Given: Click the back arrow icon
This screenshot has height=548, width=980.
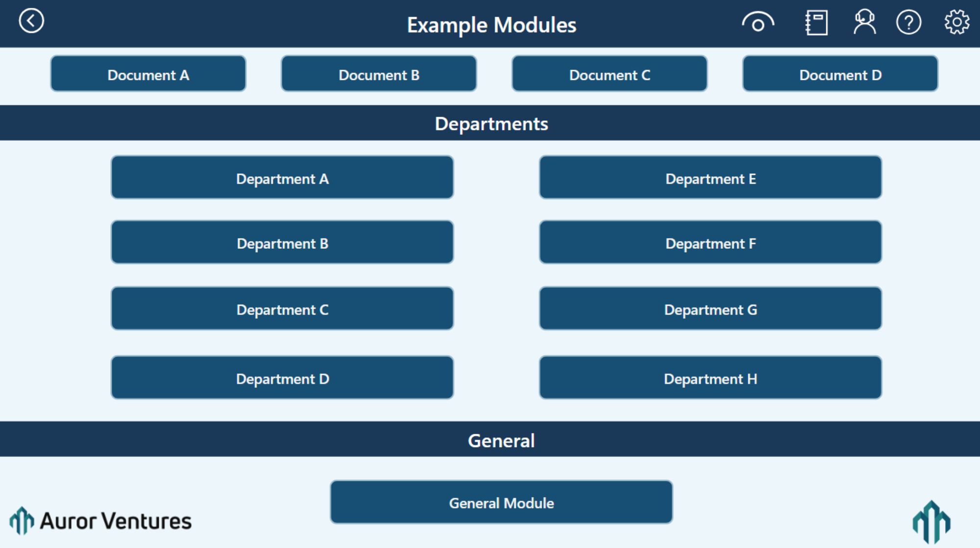Looking at the screenshot, I should click(31, 21).
